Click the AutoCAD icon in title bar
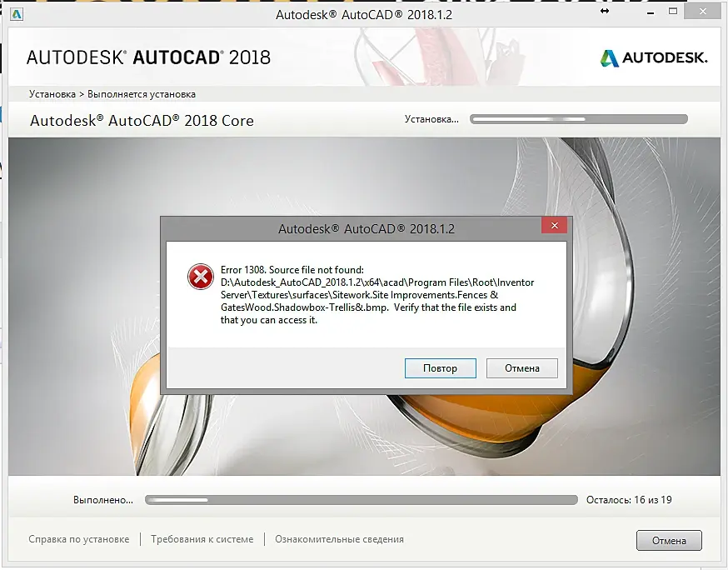Screen dimensions: 728x570 pos(17,14)
